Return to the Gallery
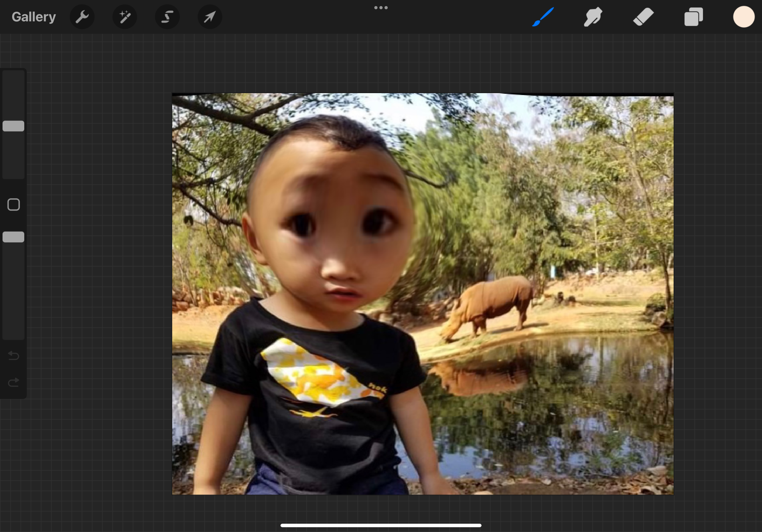Image resolution: width=762 pixels, height=532 pixels. (x=34, y=17)
